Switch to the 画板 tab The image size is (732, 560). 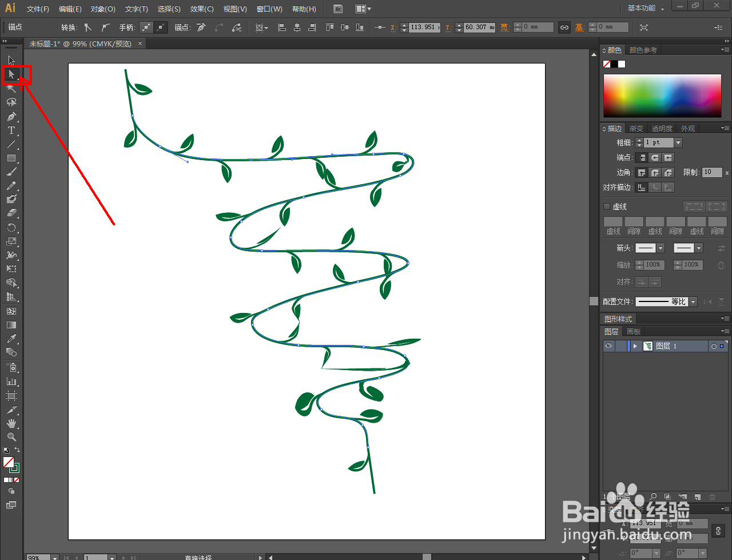(634, 332)
